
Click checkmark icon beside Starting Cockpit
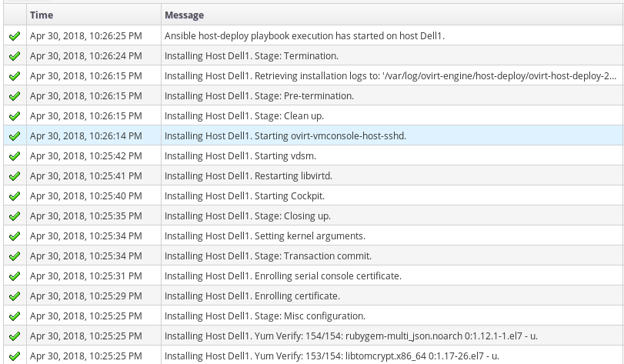[15, 196]
